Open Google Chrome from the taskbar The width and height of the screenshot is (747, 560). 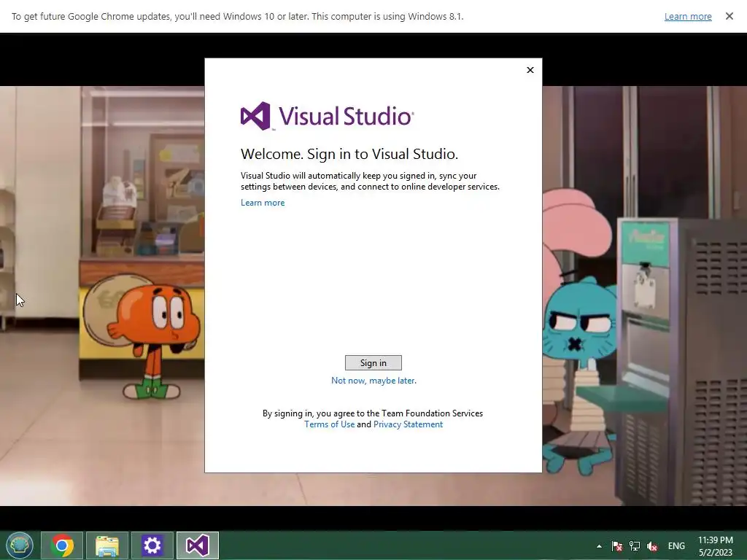pos(62,545)
